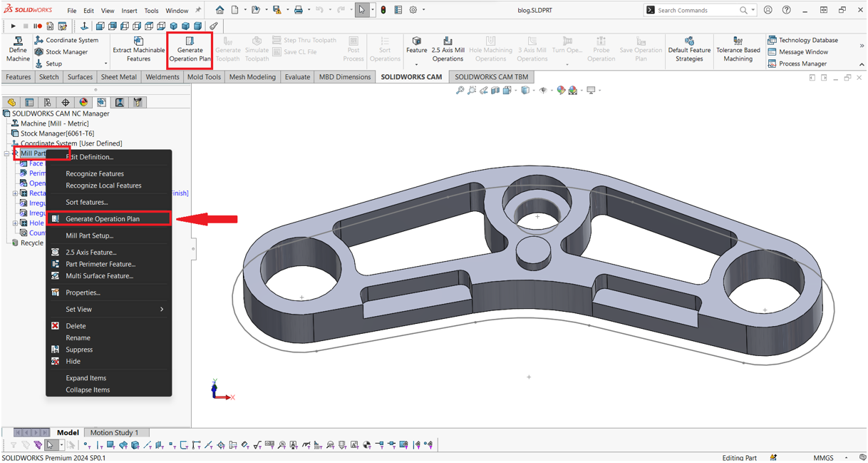Expand the Feature dropdown arrow
Image resolution: width=868 pixels, height=463 pixels.
(417, 64)
